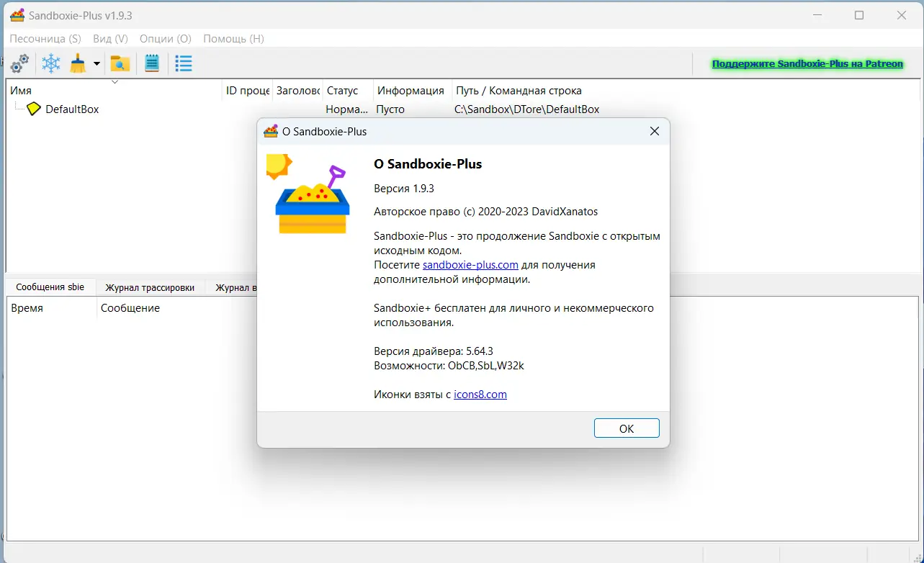Click the Версия 1.9.3 text
Viewport: 924px width, 563px height.
pyautogui.click(x=404, y=189)
